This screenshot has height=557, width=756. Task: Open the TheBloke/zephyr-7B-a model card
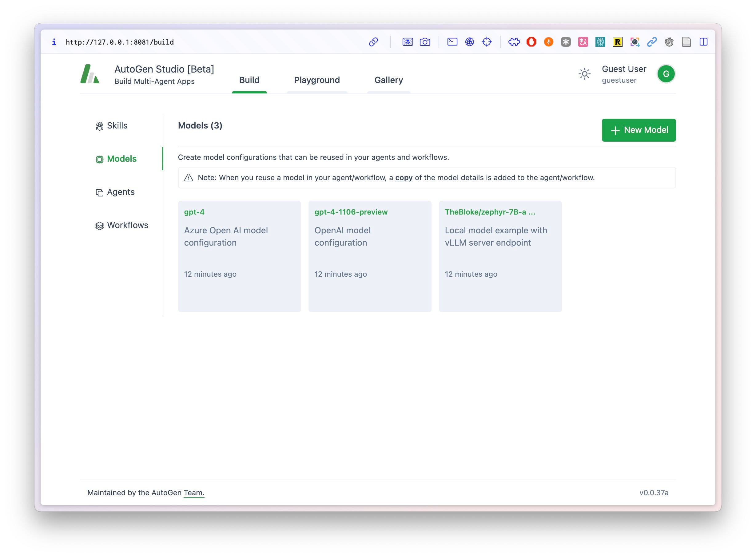click(x=500, y=256)
